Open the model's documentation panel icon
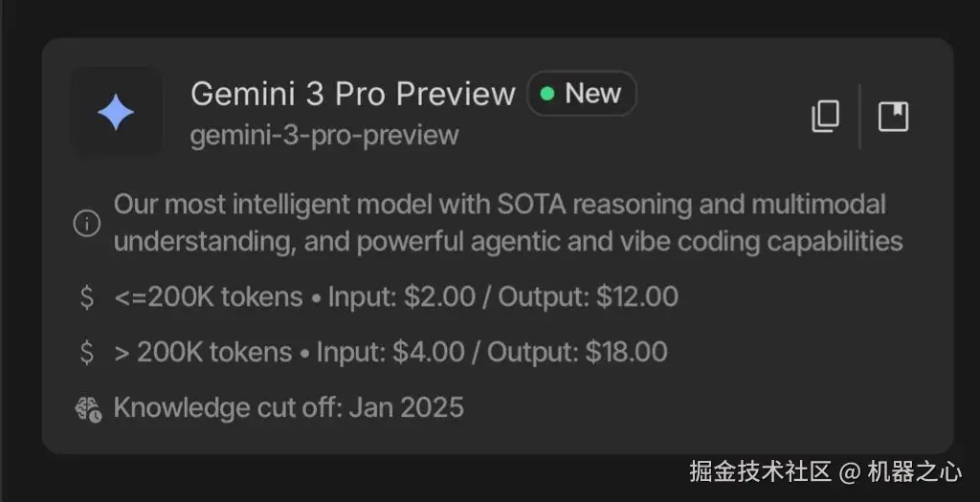Image resolution: width=980 pixels, height=502 pixels. [893, 117]
